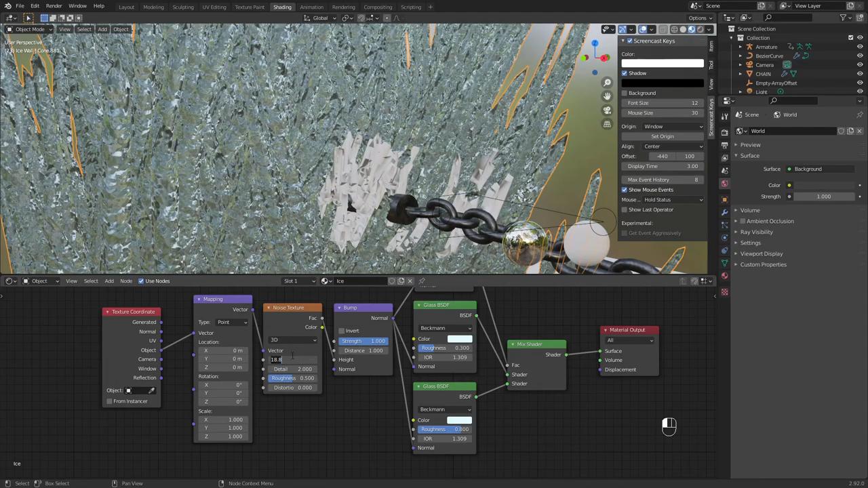Select solid viewport shading

point(683,29)
